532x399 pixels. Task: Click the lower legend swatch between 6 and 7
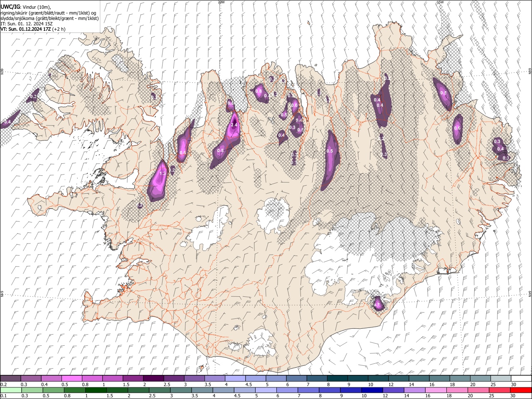point(287,390)
